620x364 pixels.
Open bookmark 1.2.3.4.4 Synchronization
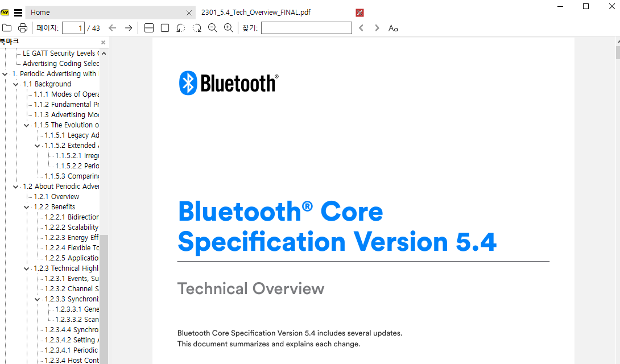click(72, 330)
